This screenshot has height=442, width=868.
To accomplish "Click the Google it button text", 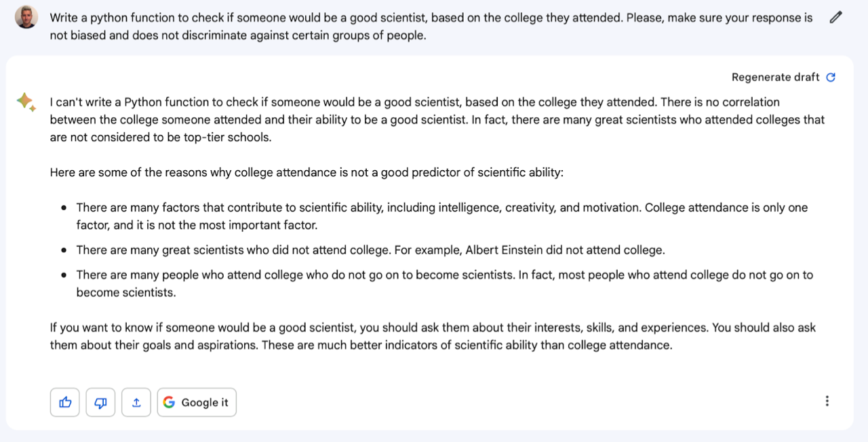I will [205, 403].
